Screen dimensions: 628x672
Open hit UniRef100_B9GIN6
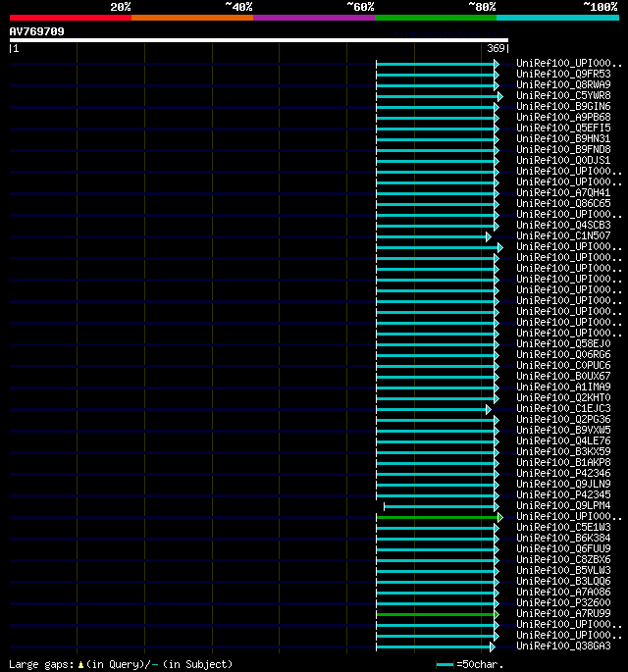pos(563,106)
